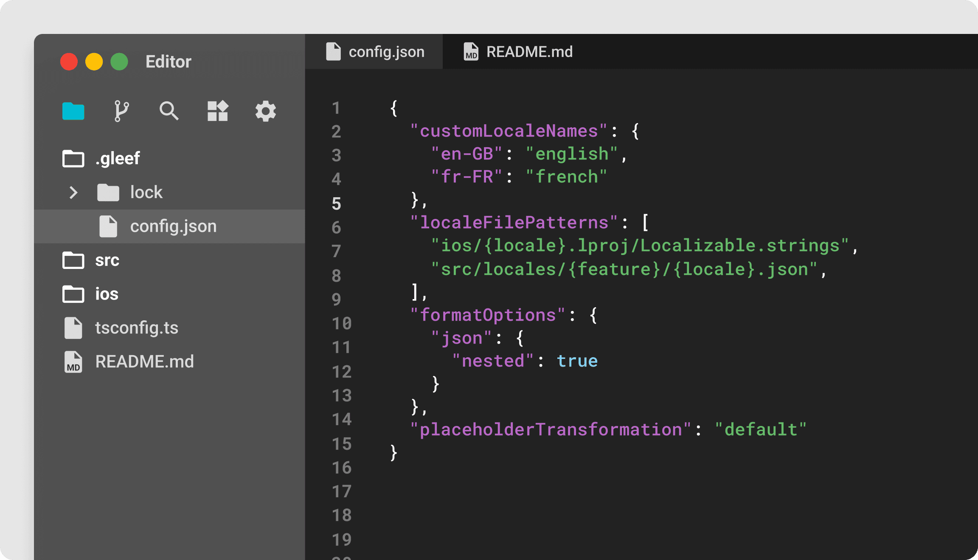Viewport: 978px width, 560px height.
Task: Open the source control branch icon
Action: (121, 111)
